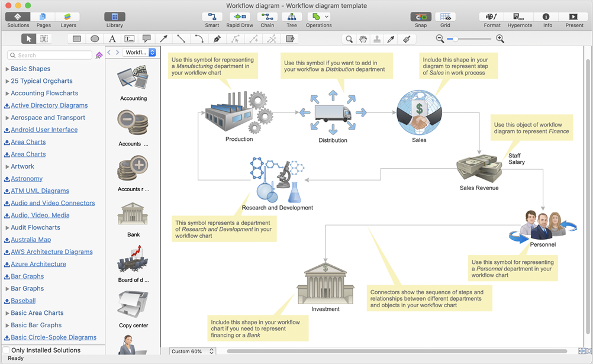Screen dimensions: 593x364
Task: Click the Production factory shape
Action: click(x=239, y=112)
